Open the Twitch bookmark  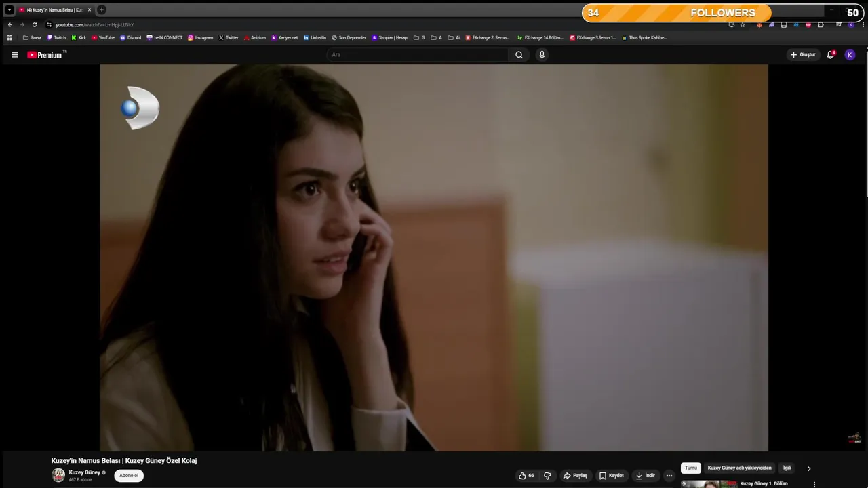[56, 38]
